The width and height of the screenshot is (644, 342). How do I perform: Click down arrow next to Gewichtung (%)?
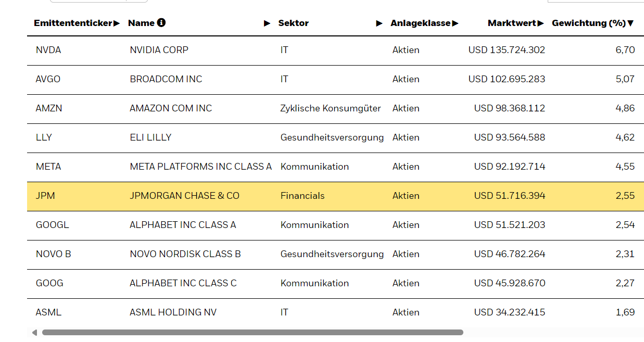[x=630, y=23]
